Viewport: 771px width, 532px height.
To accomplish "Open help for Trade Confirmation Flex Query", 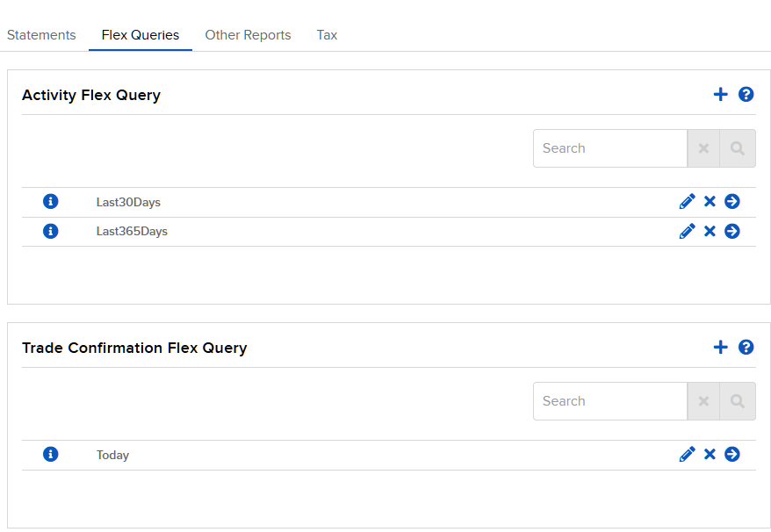I will tap(746, 347).
